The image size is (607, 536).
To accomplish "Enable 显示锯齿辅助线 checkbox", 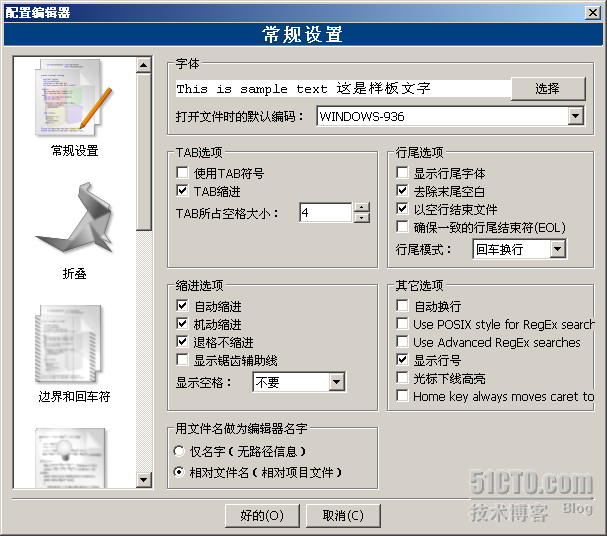I will pyautogui.click(x=182, y=360).
